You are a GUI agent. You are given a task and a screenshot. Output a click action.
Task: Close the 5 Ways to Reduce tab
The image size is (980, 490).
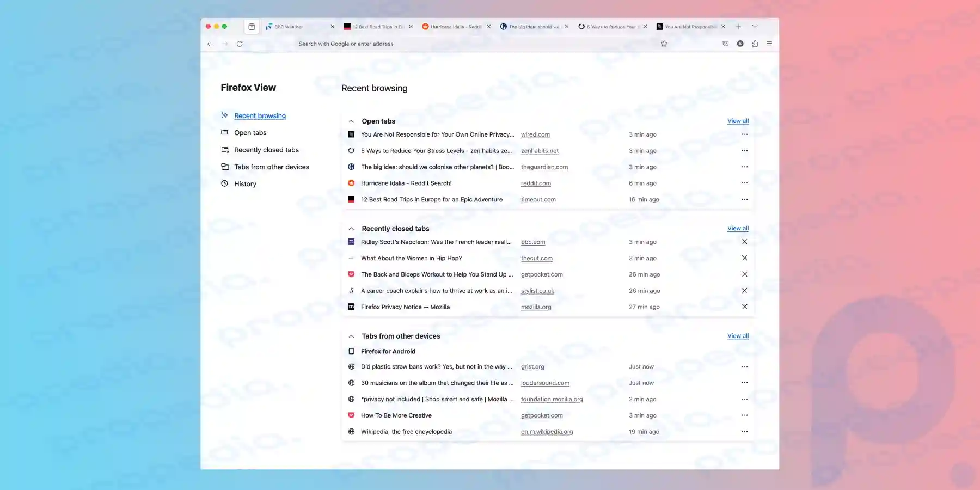pos(645,27)
